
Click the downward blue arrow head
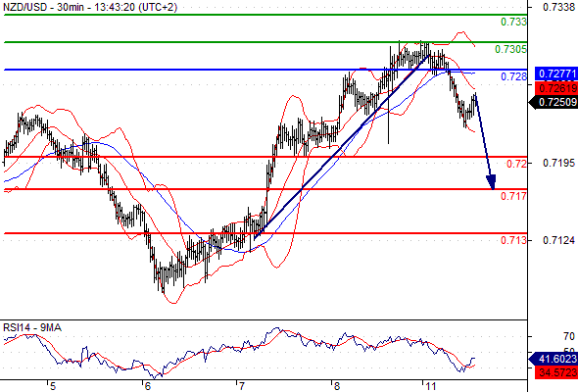(x=491, y=182)
